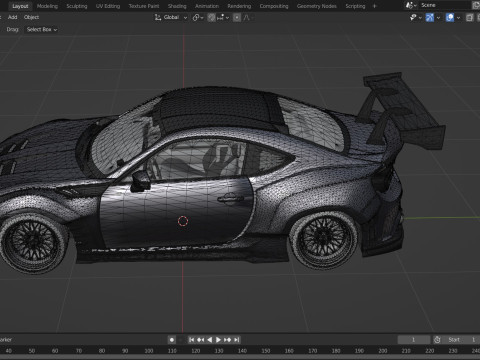Open the pivot point dropdown
This screenshot has width=480, height=360.
coord(198,18)
